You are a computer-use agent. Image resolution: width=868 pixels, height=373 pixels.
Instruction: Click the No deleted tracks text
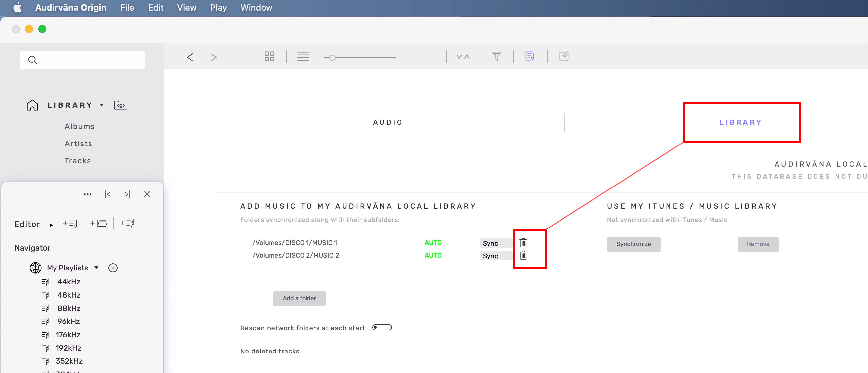pyautogui.click(x=270, y=351)
